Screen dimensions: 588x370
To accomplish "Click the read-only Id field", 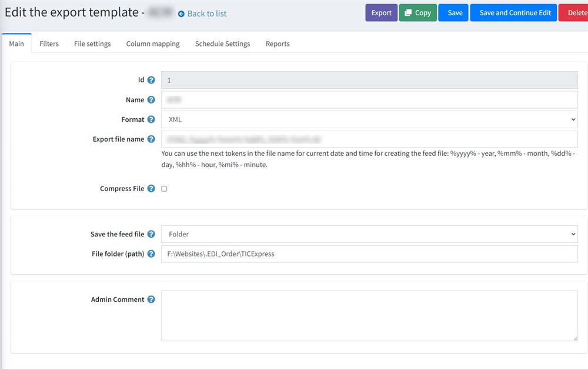I will (369, 80).
